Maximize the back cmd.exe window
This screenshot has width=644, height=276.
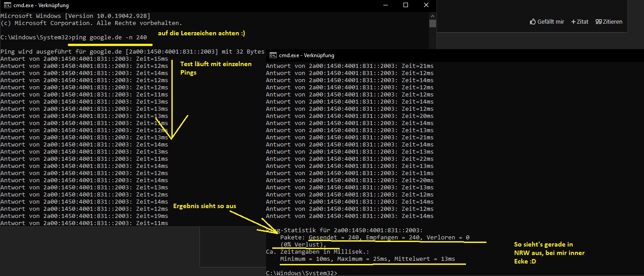point(405,5)
